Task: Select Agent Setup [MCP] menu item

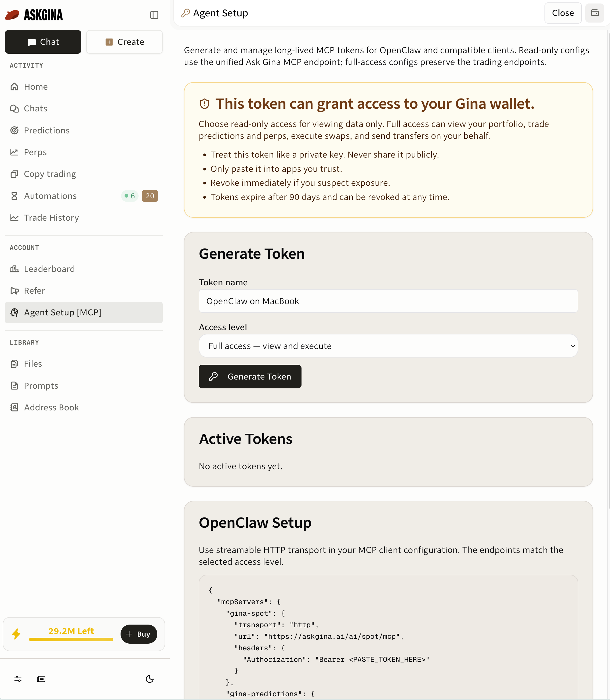Action: click(x=83, y=312)
